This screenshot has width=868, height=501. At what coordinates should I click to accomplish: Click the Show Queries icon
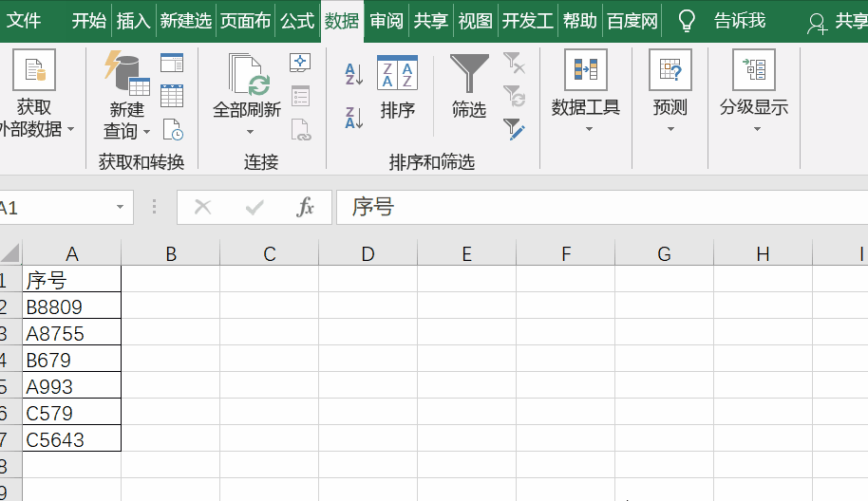tap(172, 63)
